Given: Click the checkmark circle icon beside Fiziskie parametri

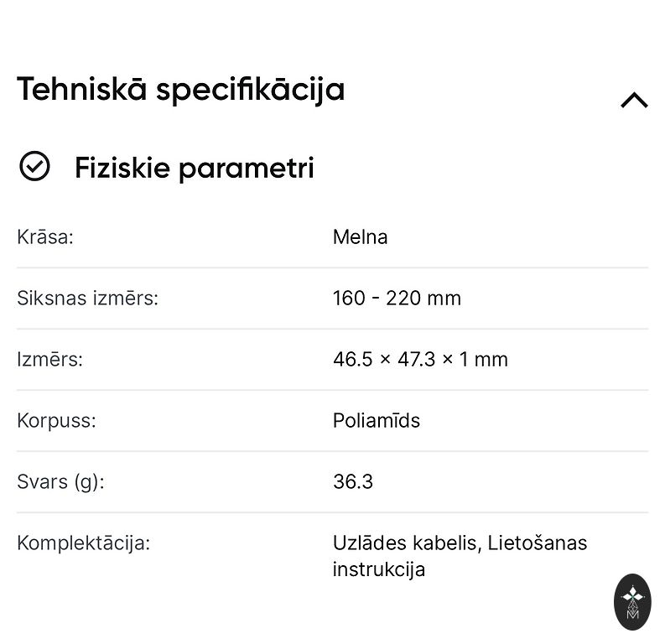Looking at the screenshot, I should [x=34, y=167].
